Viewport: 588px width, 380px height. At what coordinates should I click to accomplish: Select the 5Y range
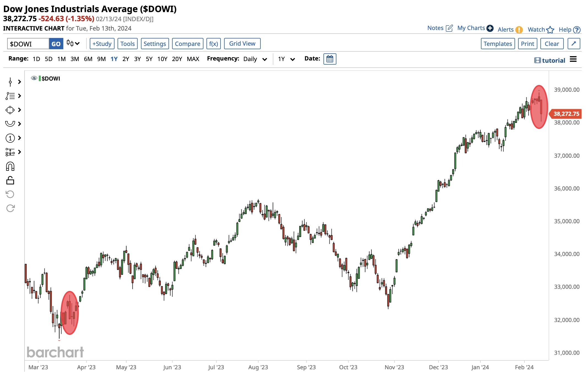(149, 59)
